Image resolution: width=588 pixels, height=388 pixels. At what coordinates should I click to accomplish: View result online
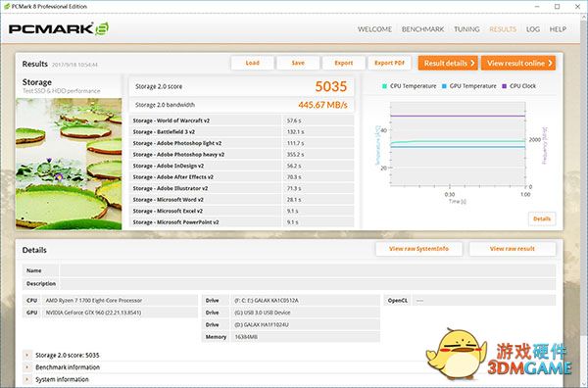(518, 63)
